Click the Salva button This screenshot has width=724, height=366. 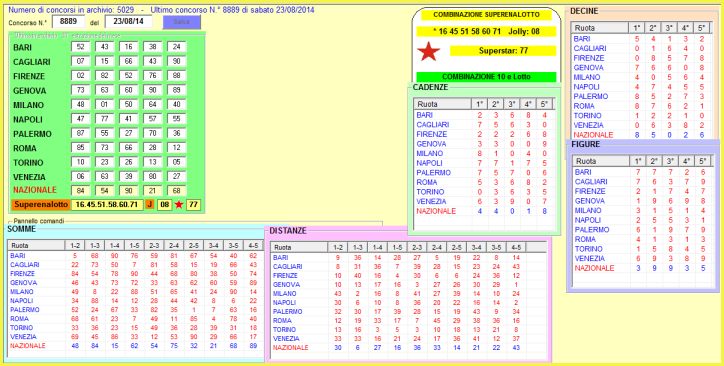click(181, 22)
